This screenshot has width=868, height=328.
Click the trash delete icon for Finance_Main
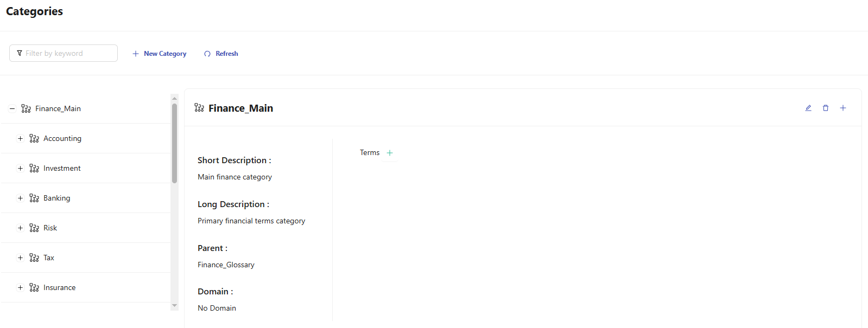(x=826, y=108)
